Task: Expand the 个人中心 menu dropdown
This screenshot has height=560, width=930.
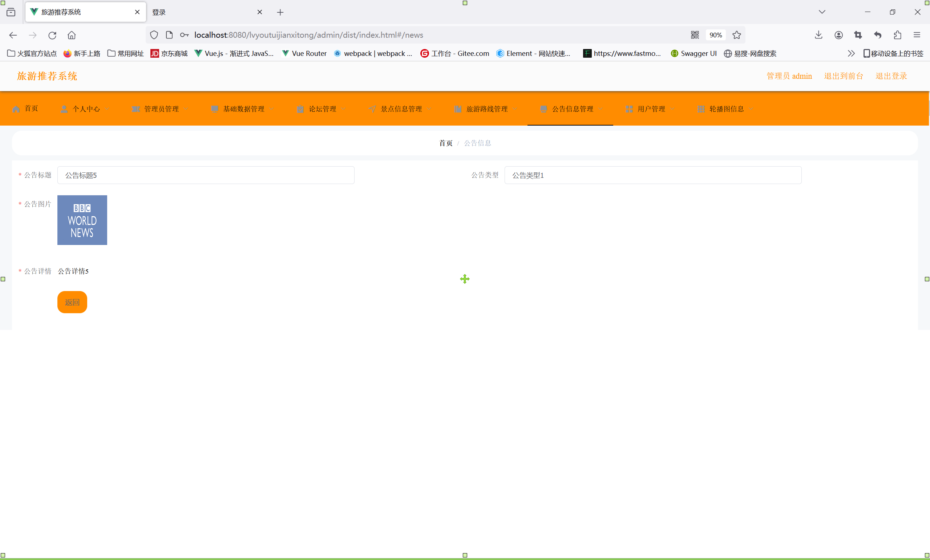Action: (x=86, y=109)
